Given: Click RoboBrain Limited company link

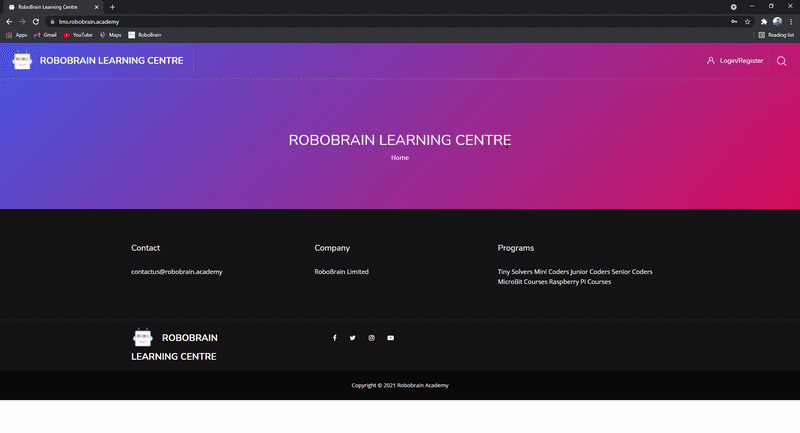Looking at the screenshot, I should point(341,272).
